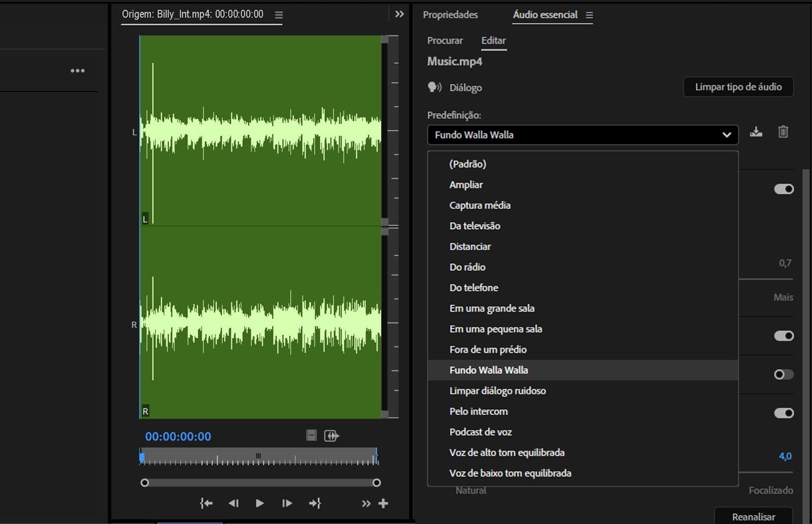Go to In point icon

click(x=206, y=503)
